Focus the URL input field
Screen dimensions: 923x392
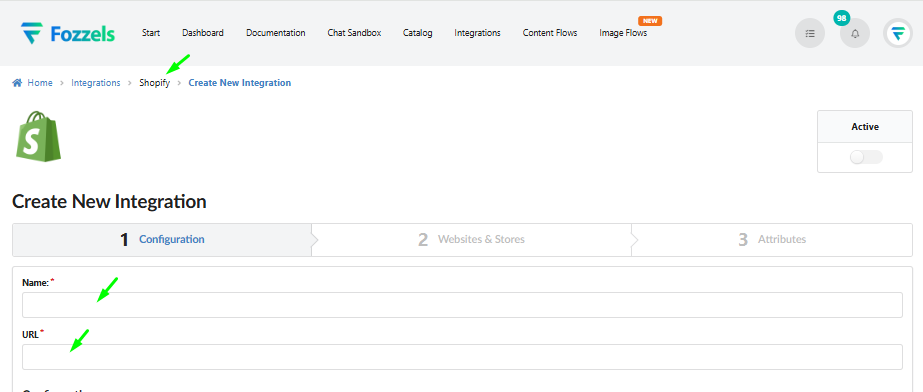(462, 357)
